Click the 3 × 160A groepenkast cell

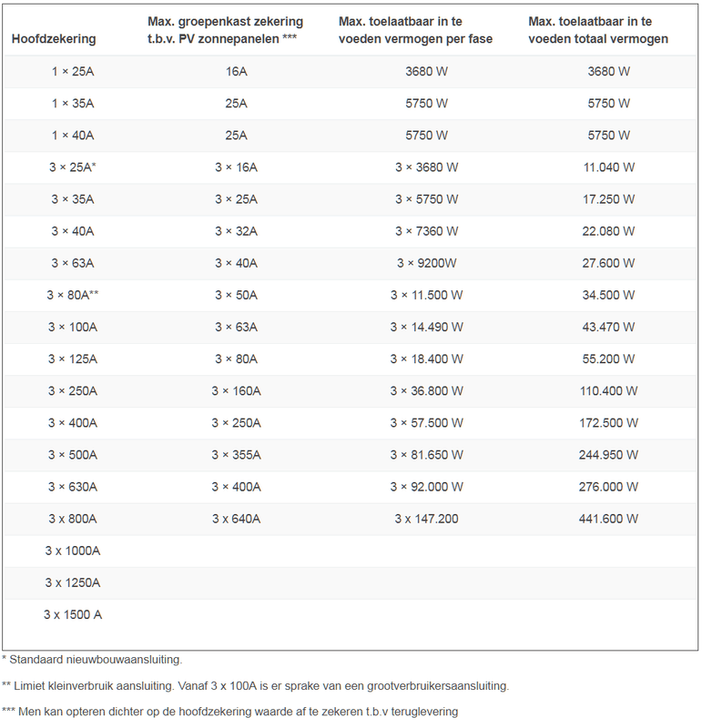[x=236, y=390]
